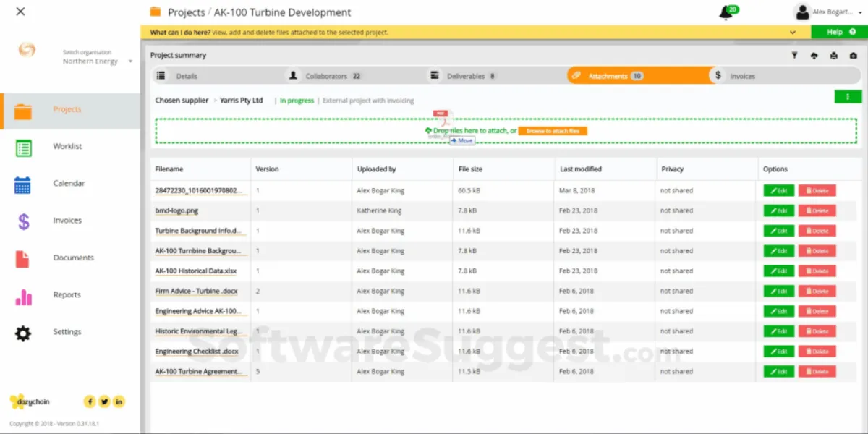Sort by the Last modified column header

pos(581,169)
